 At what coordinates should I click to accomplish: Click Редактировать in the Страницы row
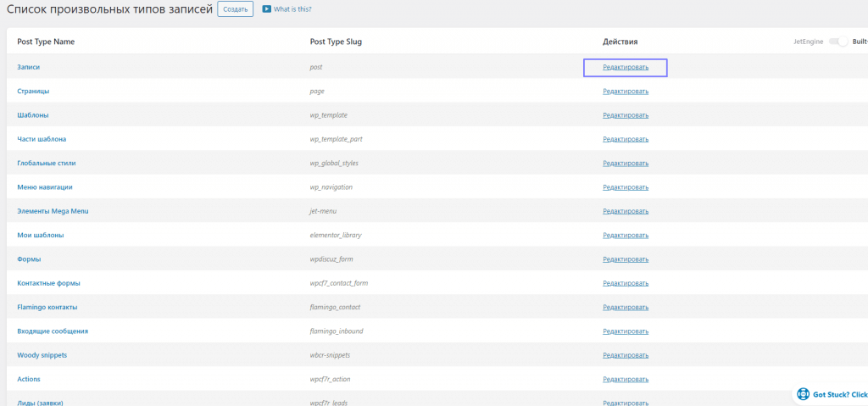[x=626, y=92]
